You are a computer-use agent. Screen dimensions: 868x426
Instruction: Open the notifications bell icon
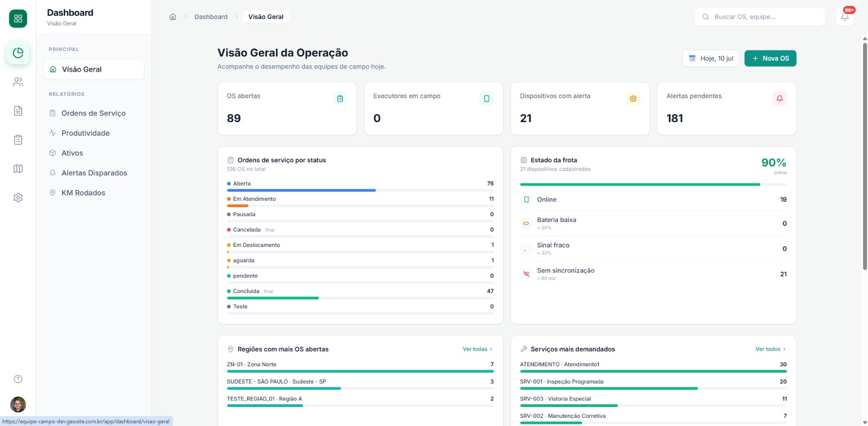pos(845,17)
